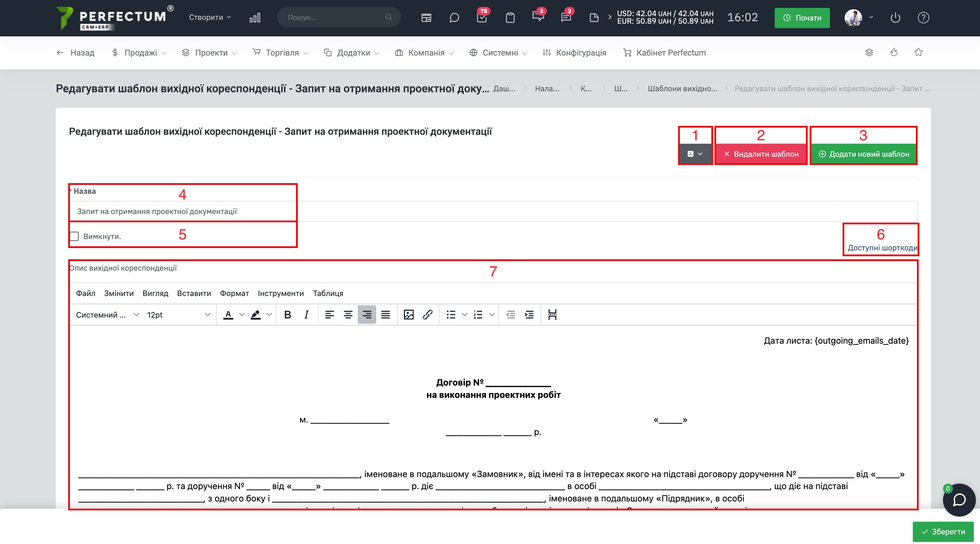Open the font size 12pt dropdown

[x=179, y=315]
